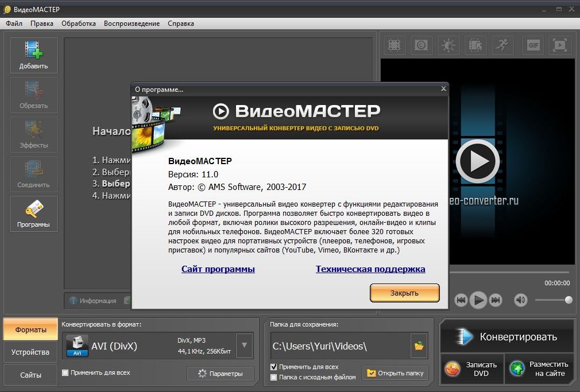580x392 pixels.
Task: Open the Параметры settings button
Action: (221, 374)
